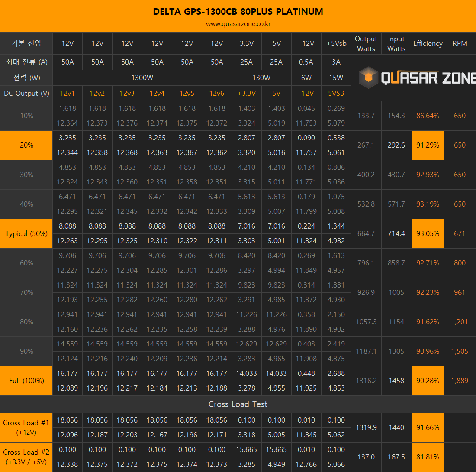Viewport: 476px width, 472px height.
Task: Click the Output Watts column header
Action: (x=366, y=43)
